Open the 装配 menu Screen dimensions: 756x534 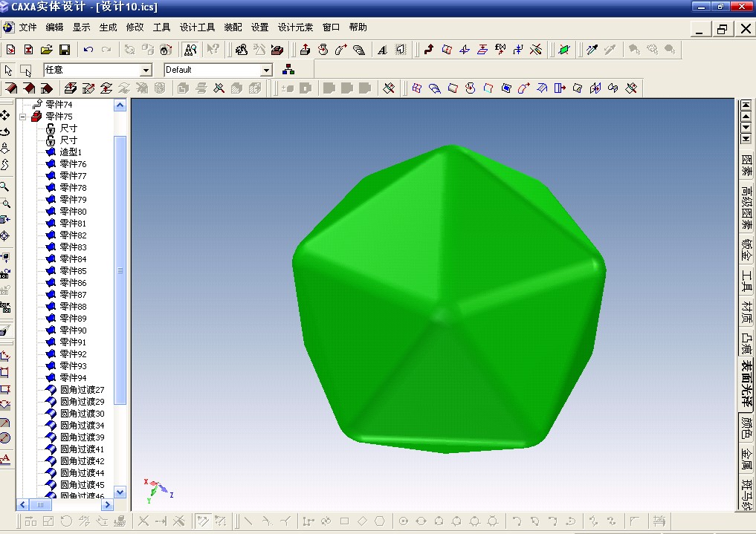pos(233,27)
